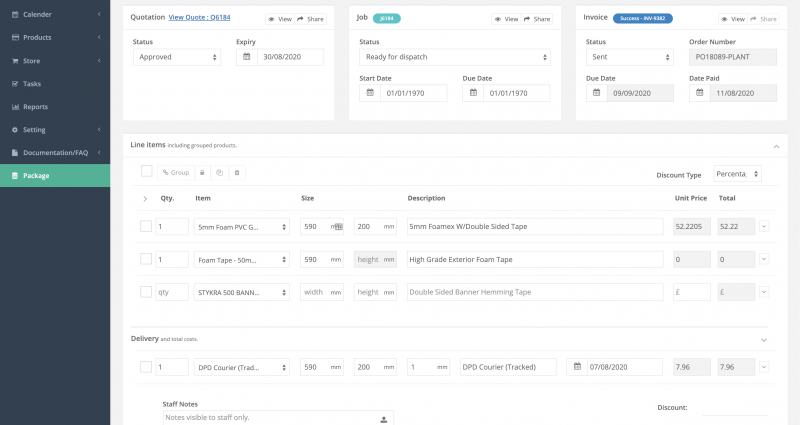The height and width of the screenshot is (425, 800).
Task: Click the duplicate icon in line items toolbar
Action: point(219,173)
